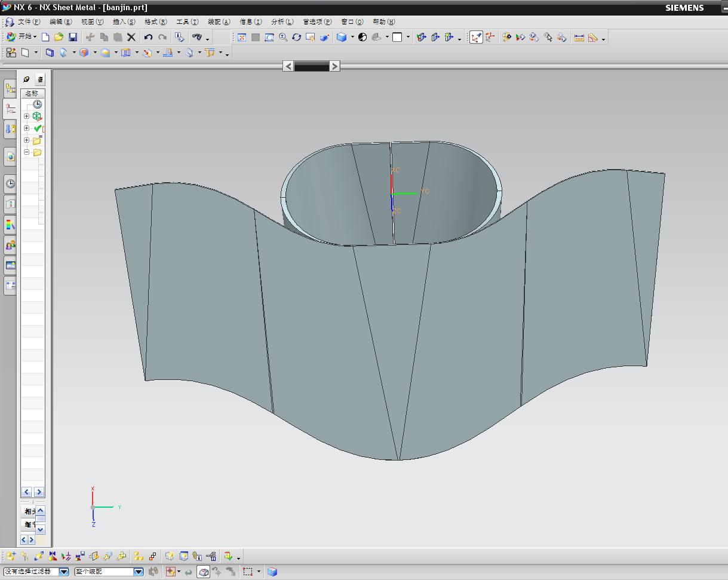This screenshot has height=580, width=728.
Task: Open the 整个装配 scope dropdown
Action: (x=109, y=572)
